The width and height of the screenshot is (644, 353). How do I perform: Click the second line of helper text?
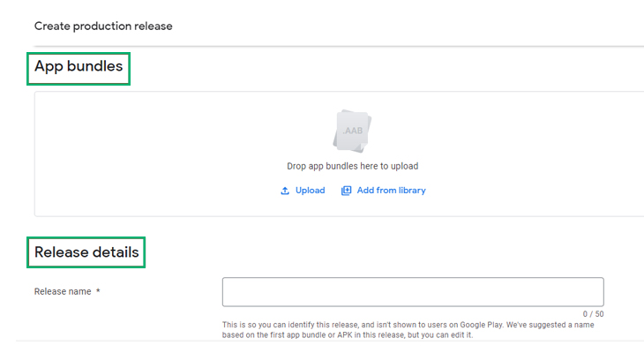348,335
